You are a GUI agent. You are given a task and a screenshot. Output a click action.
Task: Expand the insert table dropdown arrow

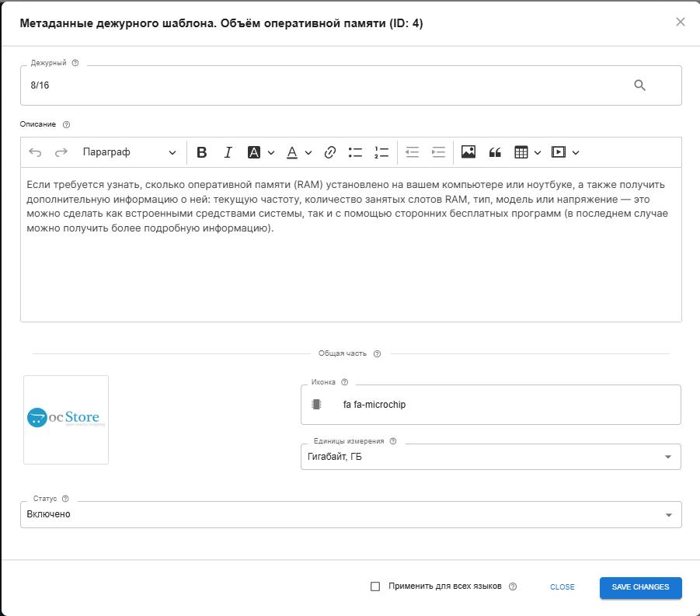pyautogui.click(x=536, y=152)
